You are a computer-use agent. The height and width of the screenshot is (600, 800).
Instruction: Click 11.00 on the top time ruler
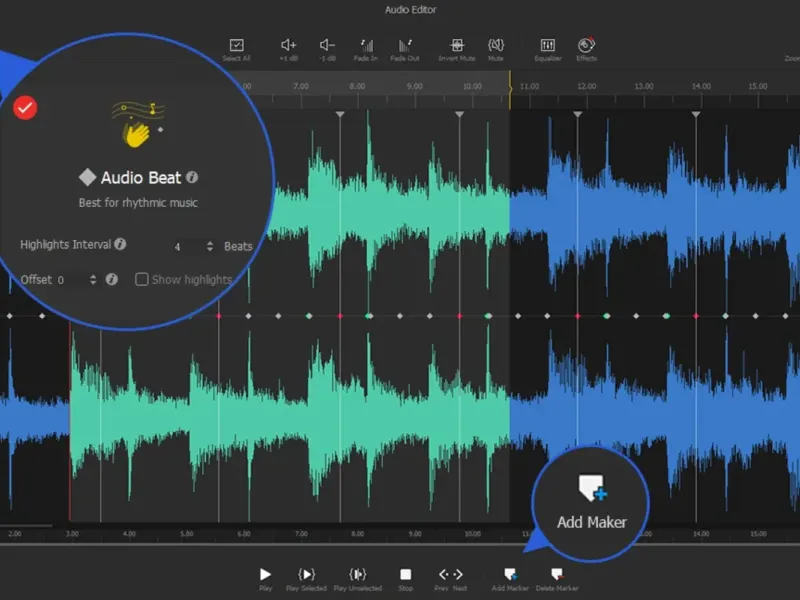(x=530, y=86)
